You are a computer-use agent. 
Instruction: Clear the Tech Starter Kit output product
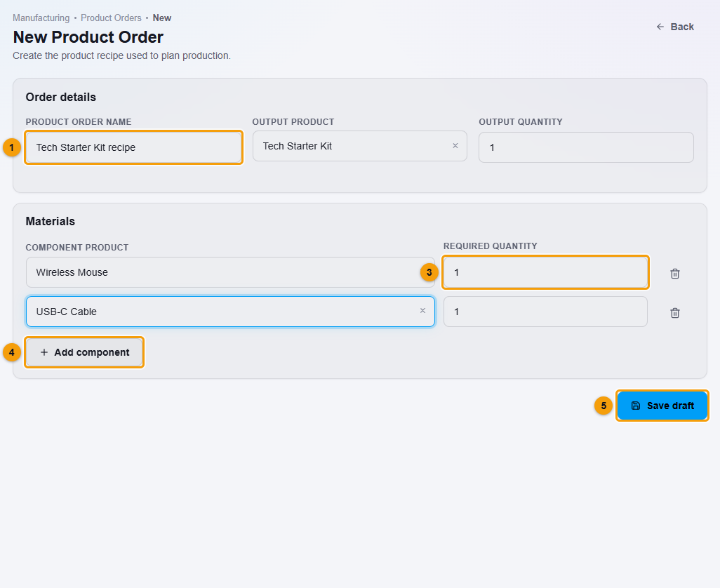[455, 145]
